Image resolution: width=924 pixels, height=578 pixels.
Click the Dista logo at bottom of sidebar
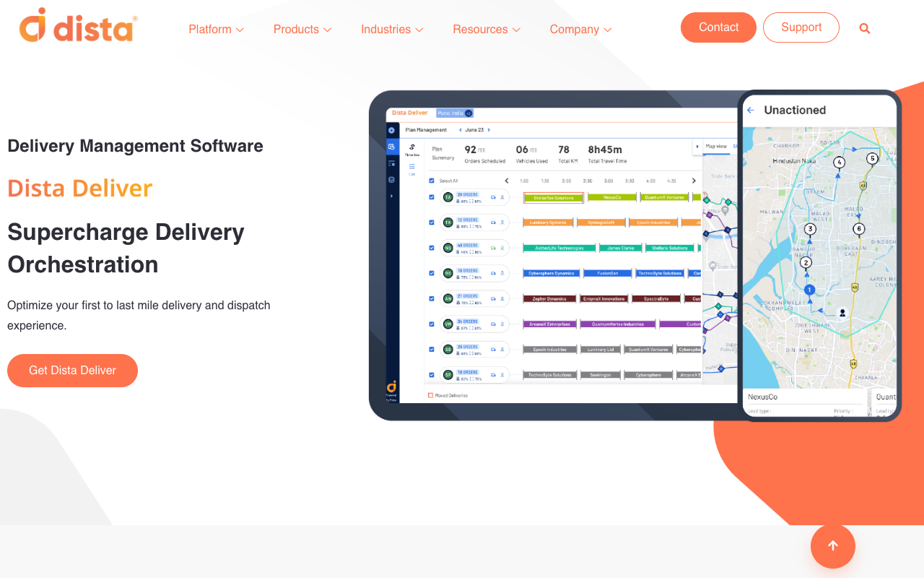(391, 387)
